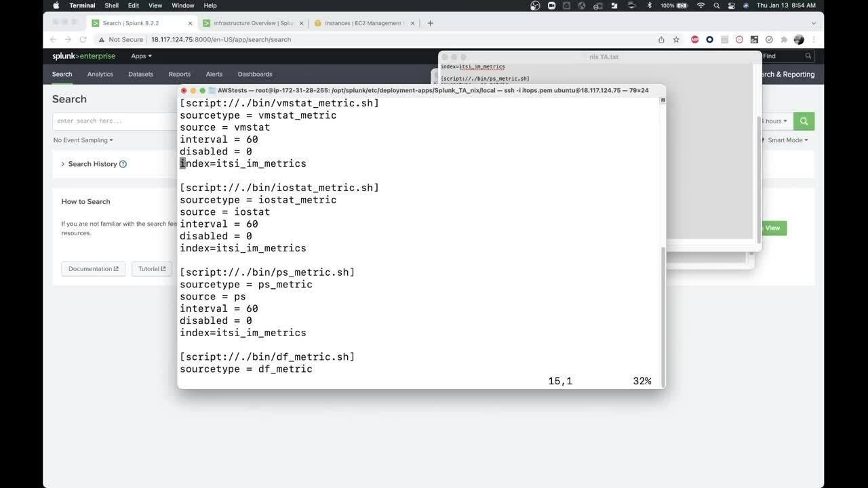Open the Edit menu in menu bar

(134, 5)
